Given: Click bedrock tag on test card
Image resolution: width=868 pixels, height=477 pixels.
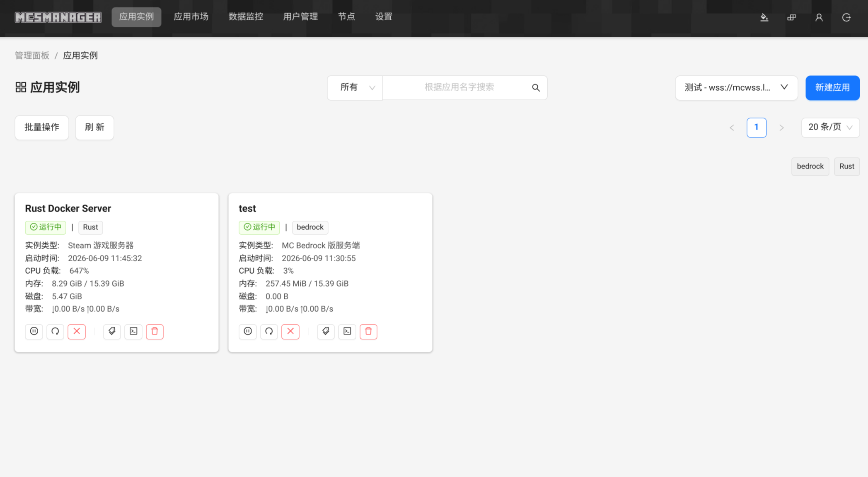Looking at the screenshot, I should [310, 227].
